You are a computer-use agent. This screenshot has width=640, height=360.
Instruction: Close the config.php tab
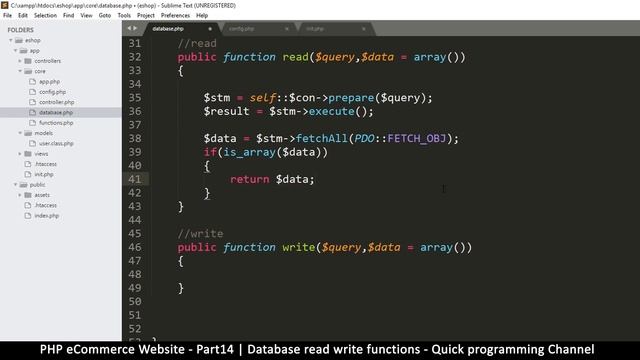click(x=287, y=29)
